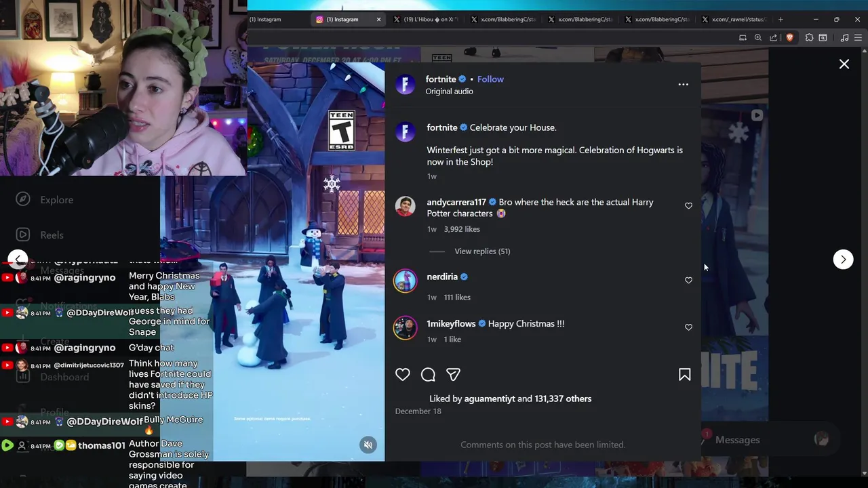Screen dimensions: 868x488
Task: Open the three-dot more options menu
Action: coord(683,85)
